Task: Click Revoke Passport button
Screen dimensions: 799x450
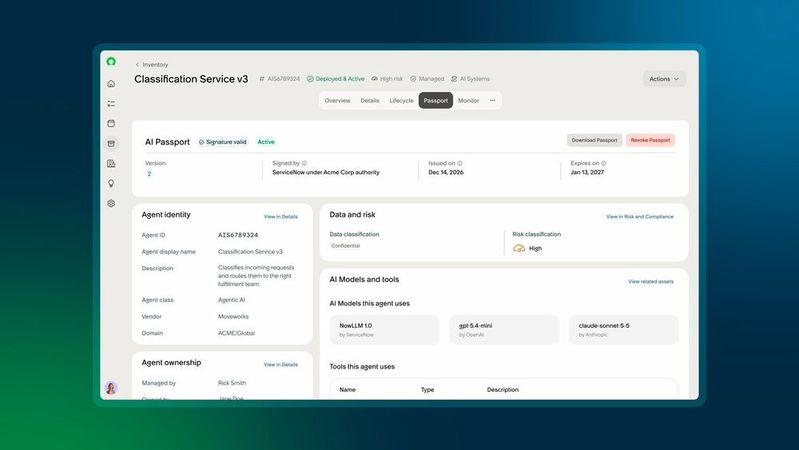Action: pyautogui.click(x=650, y=140)
